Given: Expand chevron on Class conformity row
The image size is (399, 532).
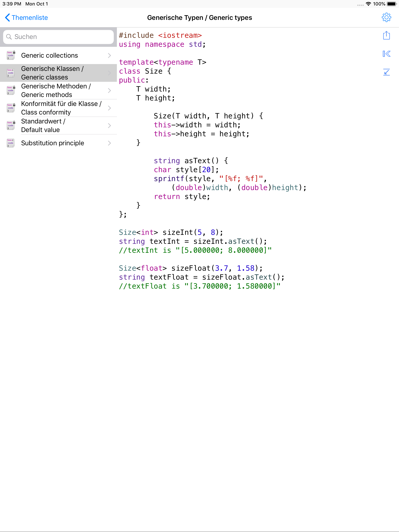Looking at the screenshot, I should (109, 108).
